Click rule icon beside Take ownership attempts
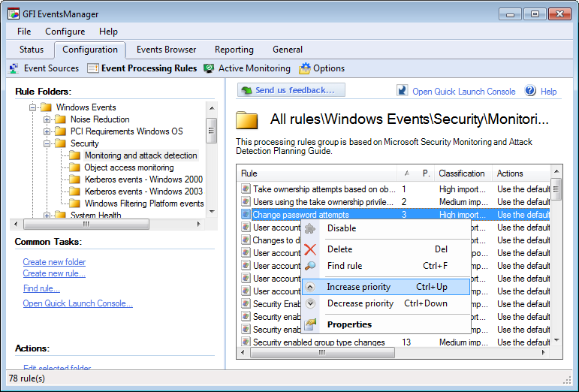 [x=246, y=189]
